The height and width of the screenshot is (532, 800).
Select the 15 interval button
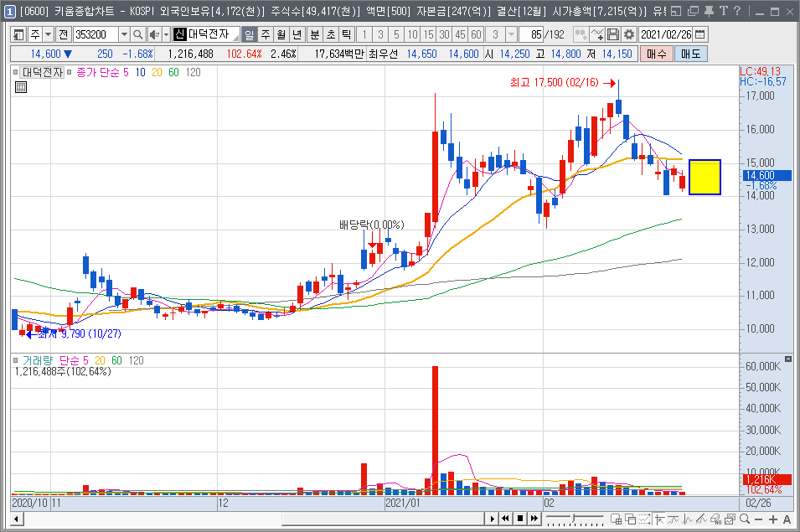coord(429,34)
